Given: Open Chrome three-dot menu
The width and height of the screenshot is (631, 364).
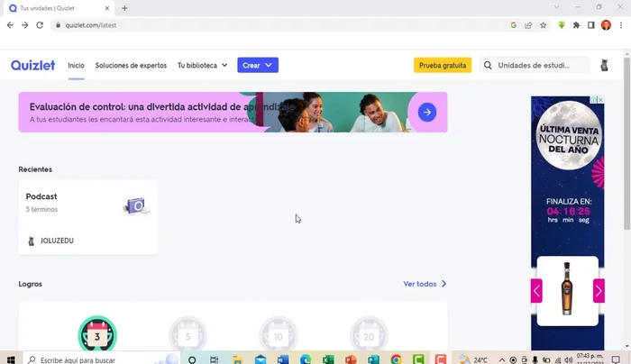Looking at the screenshot, I should click(x=621, y=25).
